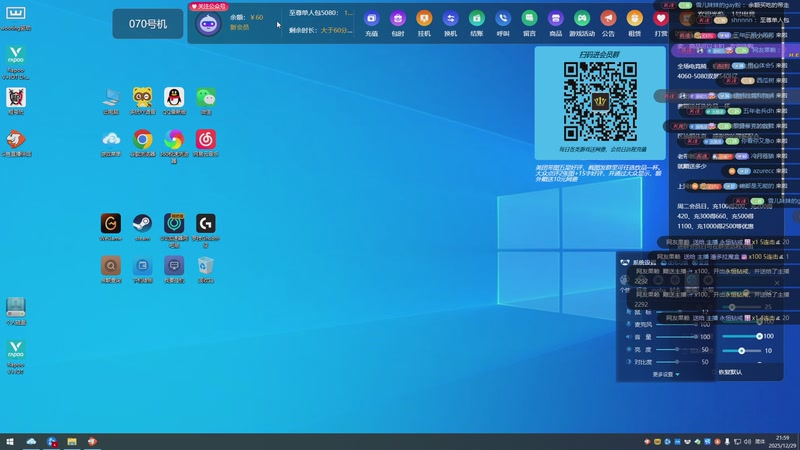Viewport: 800px width, 450px height.
Task: Click the 070号机 machine number label
Action: point(148,24)
